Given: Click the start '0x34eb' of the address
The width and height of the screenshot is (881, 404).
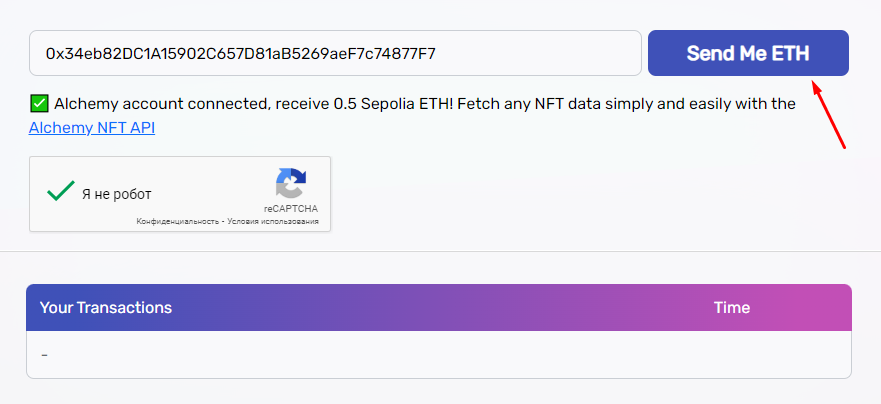Looking at the screenshot, I should 70,53.
